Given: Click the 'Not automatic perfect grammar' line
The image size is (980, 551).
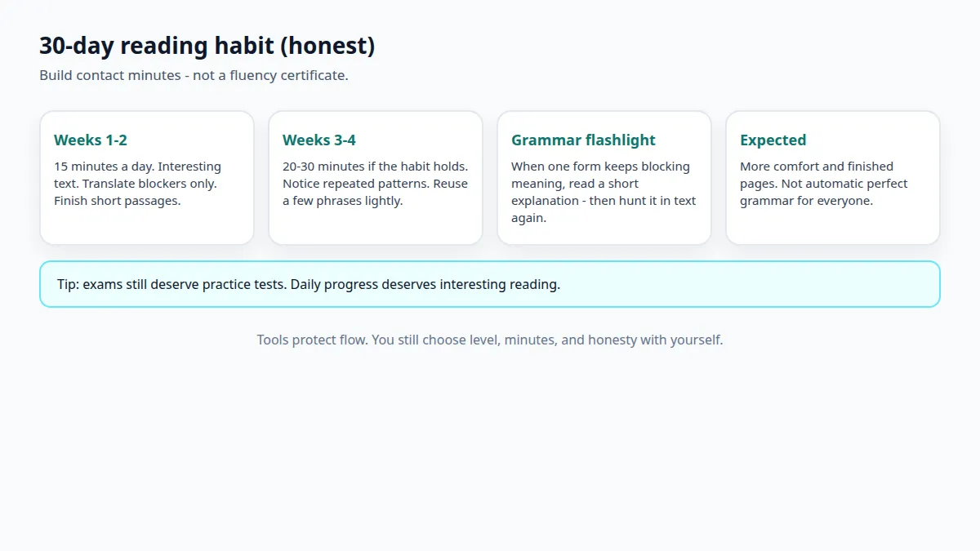Looking at the screenshot, I should (824, 192).
